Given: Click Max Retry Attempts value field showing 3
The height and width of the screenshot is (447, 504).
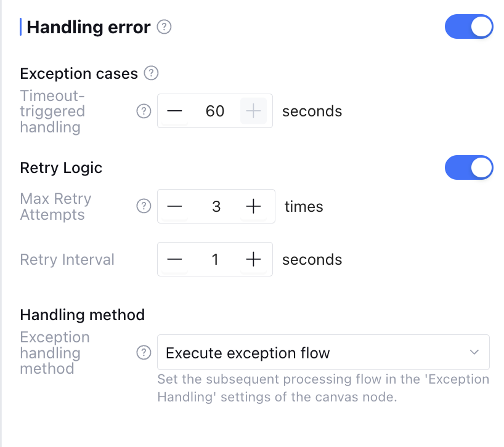Looking at the screenshot, I should [x=216, y=207].
